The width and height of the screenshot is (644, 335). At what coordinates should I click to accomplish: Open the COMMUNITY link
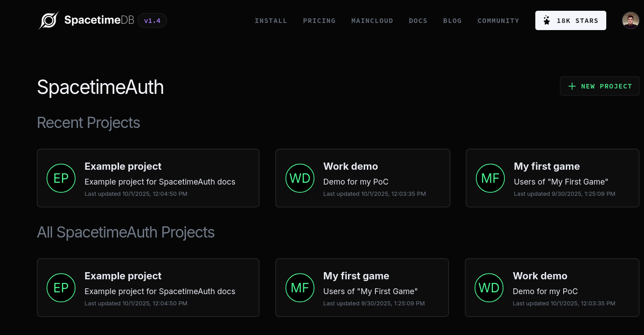(498, 21)
